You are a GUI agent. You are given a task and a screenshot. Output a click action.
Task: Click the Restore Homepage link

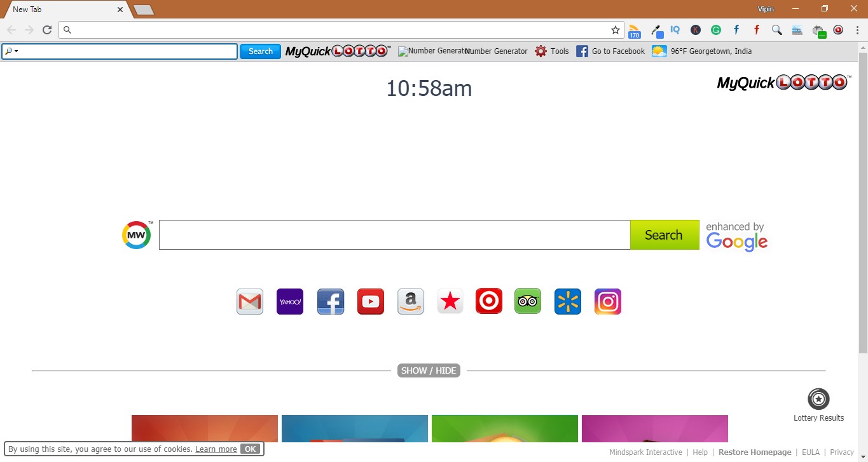coord(755,452)
